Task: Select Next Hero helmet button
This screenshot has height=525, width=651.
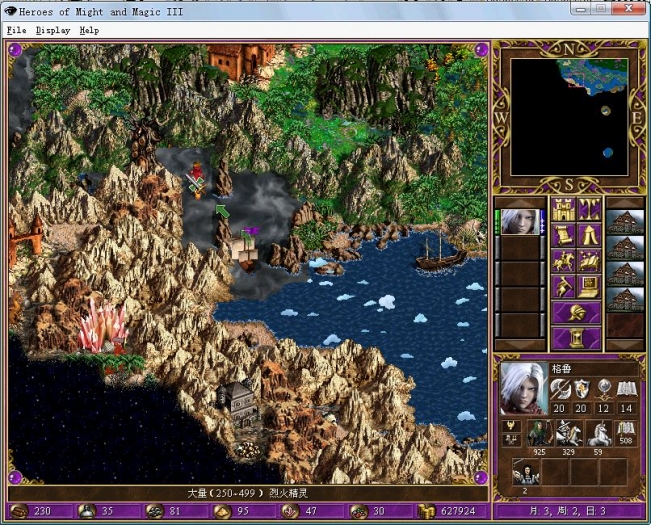Action: (x=576, y=313)
